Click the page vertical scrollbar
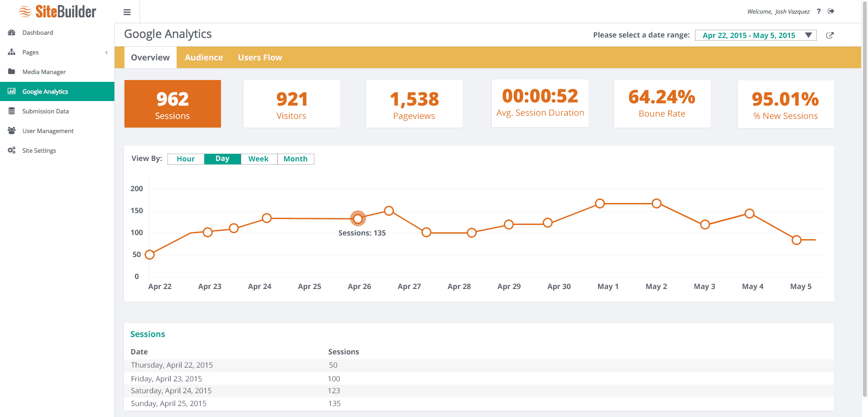 click(865, 199)
